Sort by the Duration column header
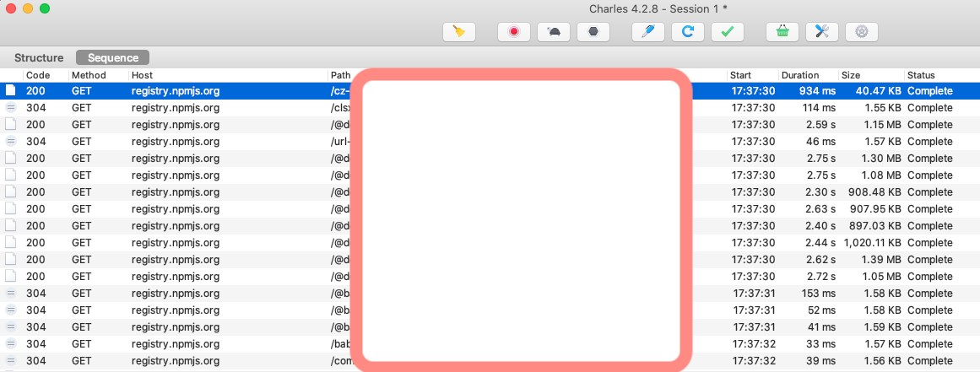 (x=799, y=75)
